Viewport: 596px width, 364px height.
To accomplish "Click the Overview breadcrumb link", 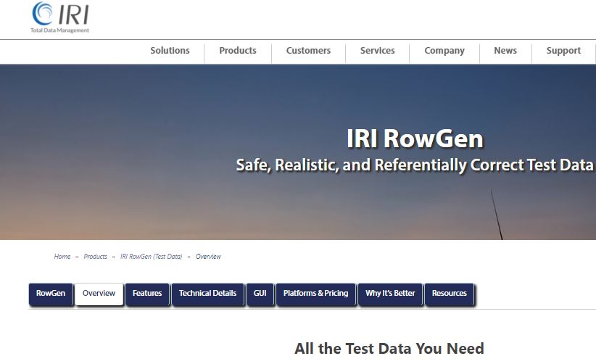I will tap(208, 257).
